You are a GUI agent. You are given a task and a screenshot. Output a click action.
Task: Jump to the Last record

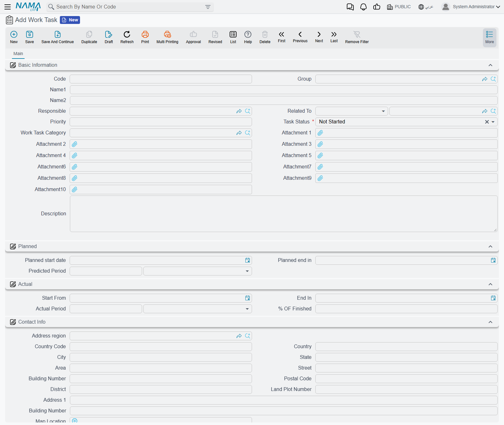click(x=334, y=37)
